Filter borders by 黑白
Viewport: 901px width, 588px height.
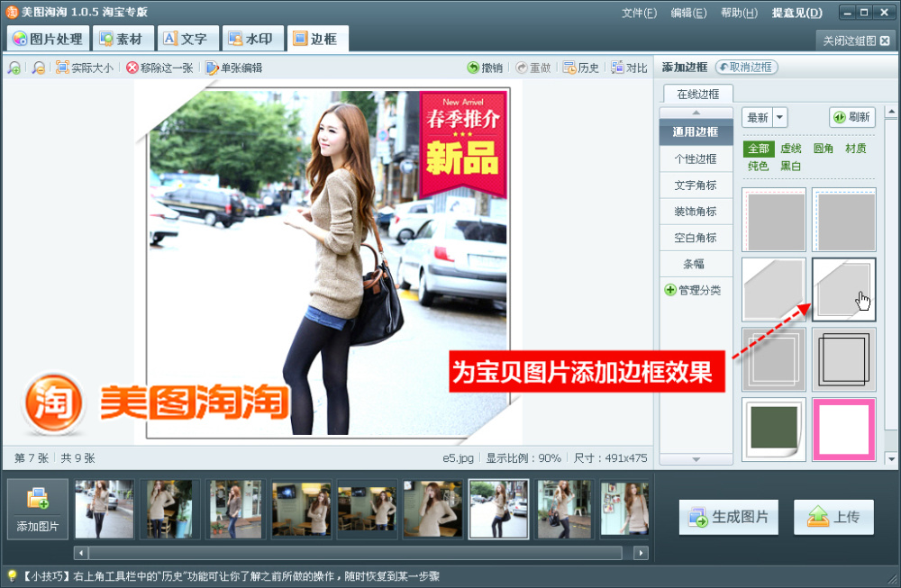(x=791, y=167)
